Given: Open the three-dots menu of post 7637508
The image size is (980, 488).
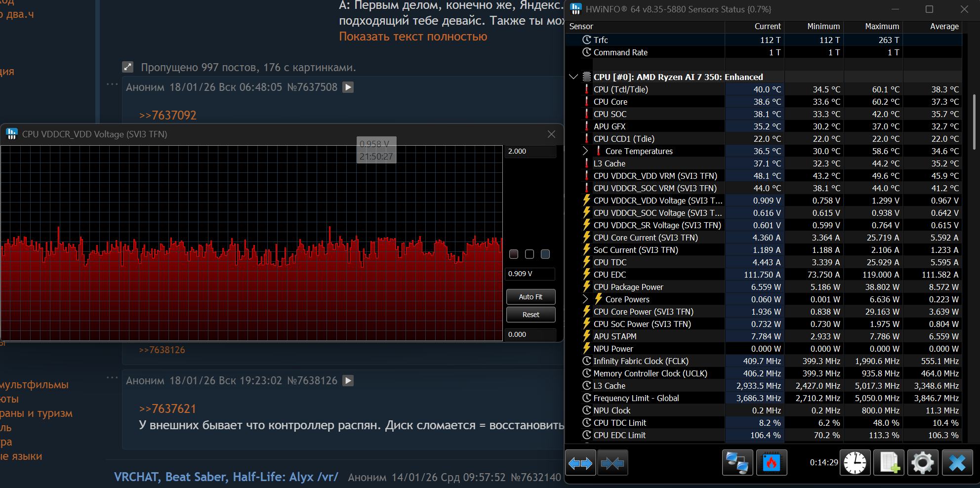Looking at the screenshot, I should point(112,84).
